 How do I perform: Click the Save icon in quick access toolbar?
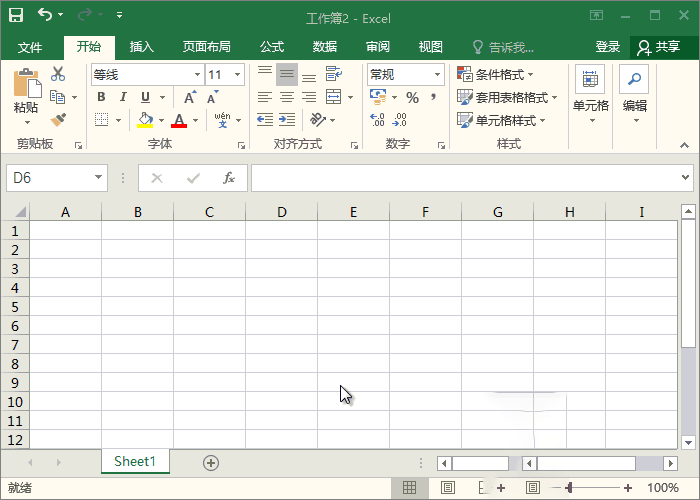(16, 15)
